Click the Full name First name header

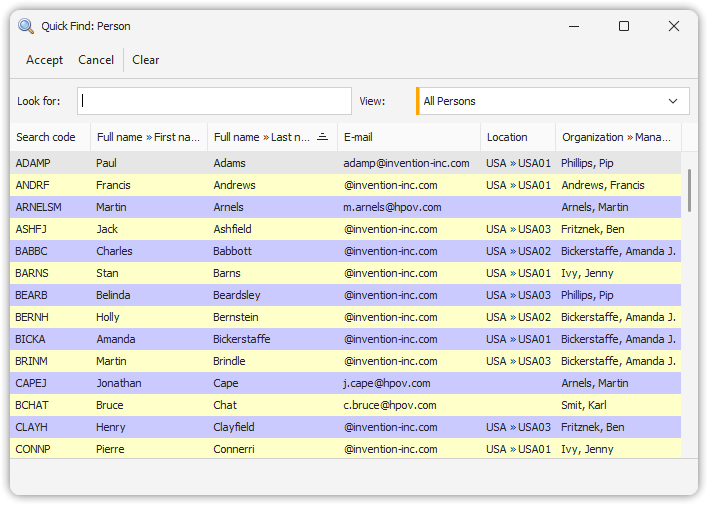point(148,137)
